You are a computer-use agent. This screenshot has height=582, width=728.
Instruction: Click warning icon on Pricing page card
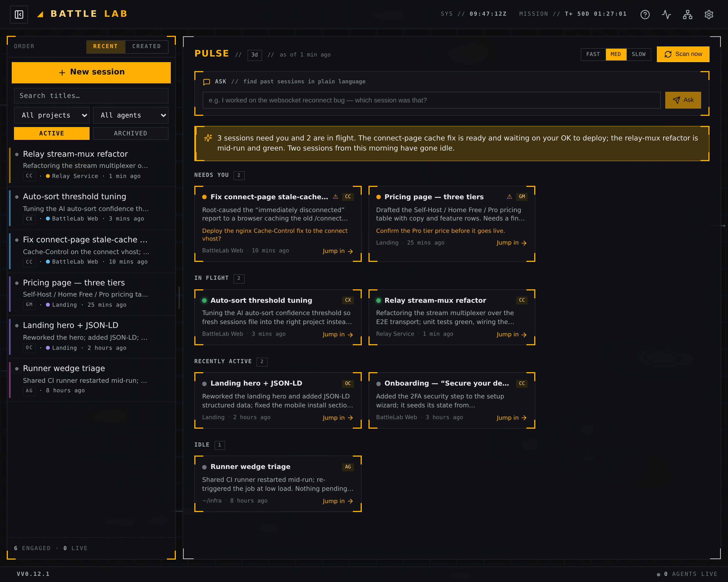coord(510,197)
